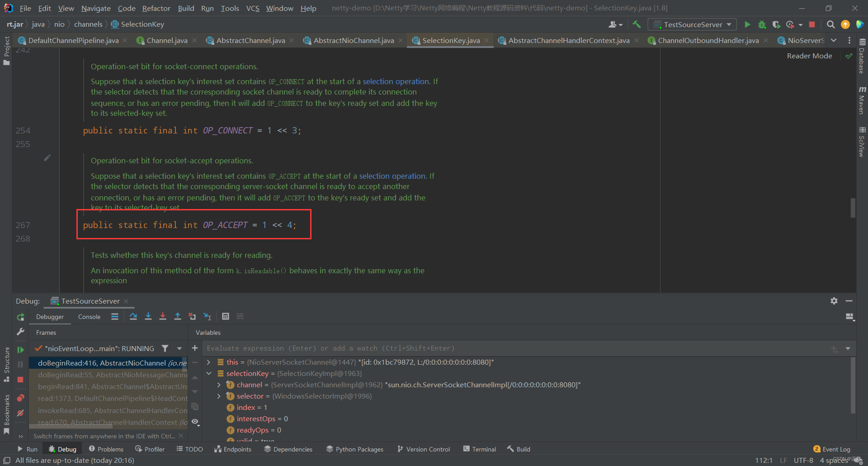This screenshot has width=868, height=466.
Task: Show execution point icon in debugger toolbar
Action: (115, 317)
